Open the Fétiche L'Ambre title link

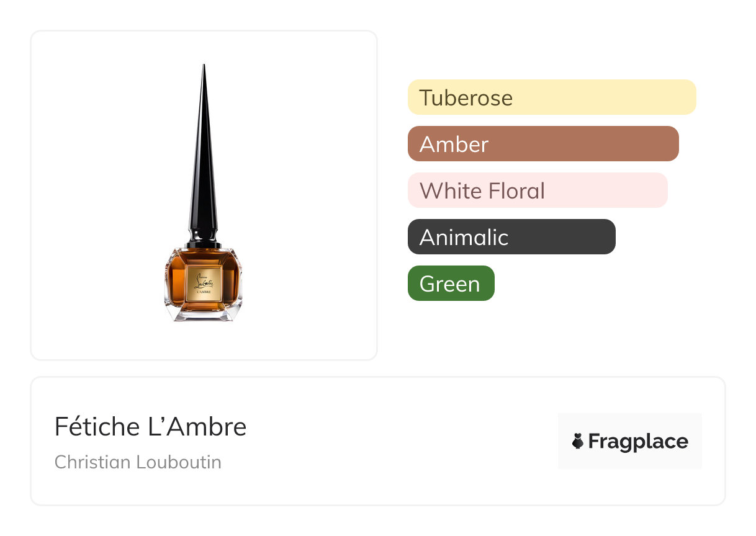pos(150,427)
